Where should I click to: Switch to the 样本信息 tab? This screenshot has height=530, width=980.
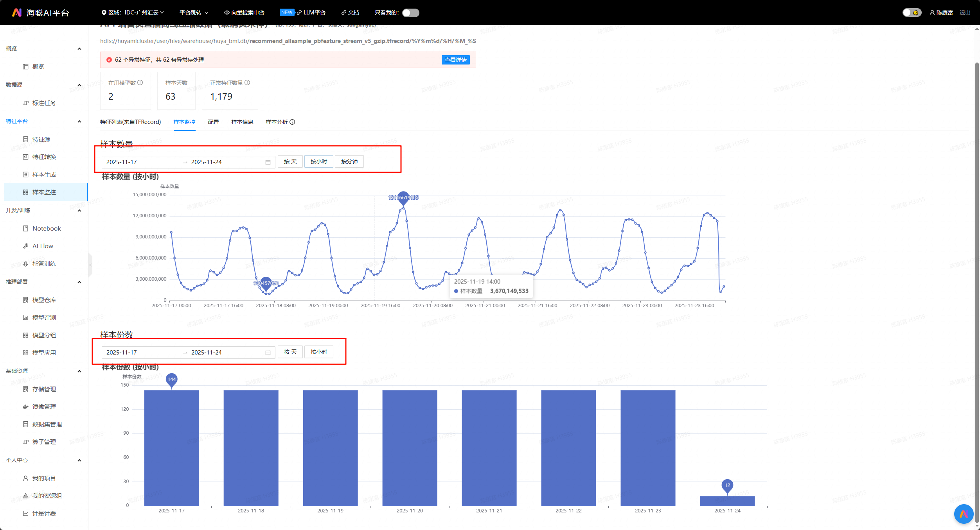tap(242, 122)
